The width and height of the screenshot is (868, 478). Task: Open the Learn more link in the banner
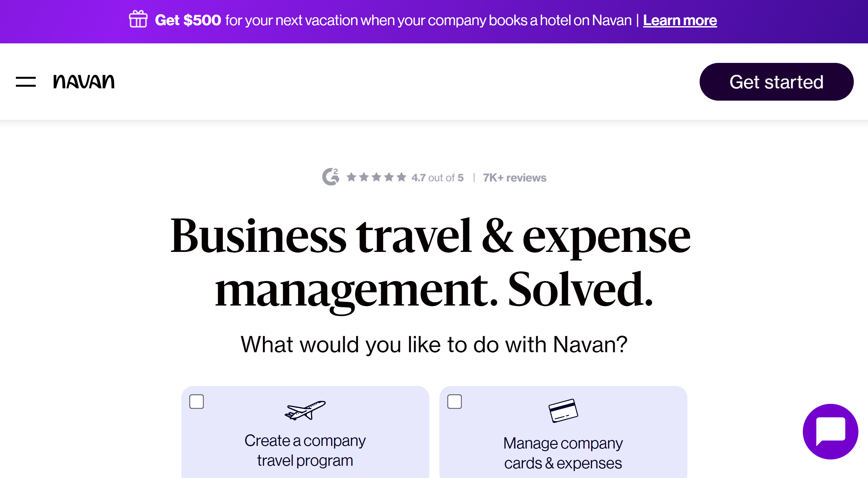(680, 20)
